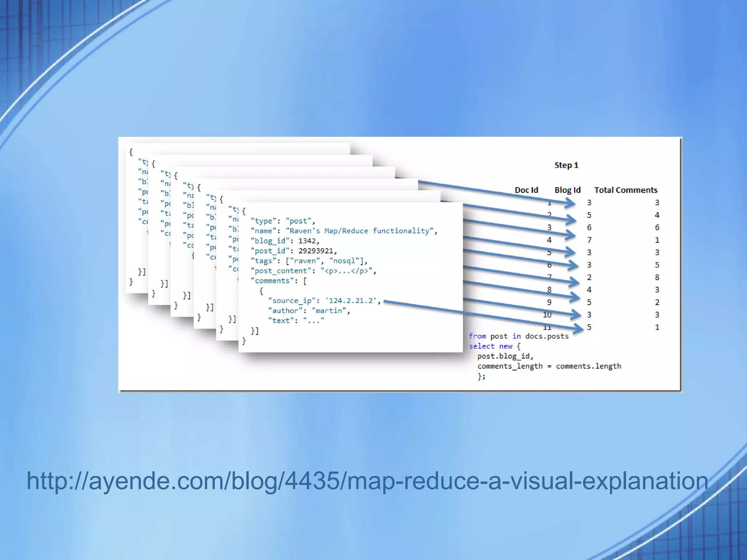Click Total Comments value 4 in row 2
Image resolution: width=747 pixels, height=560 pixels.
tap(657, 215)
